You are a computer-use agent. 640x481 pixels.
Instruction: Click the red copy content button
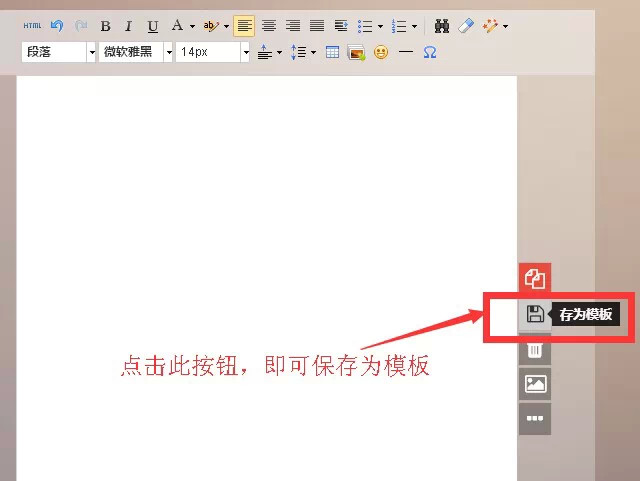tap(535, 278)
